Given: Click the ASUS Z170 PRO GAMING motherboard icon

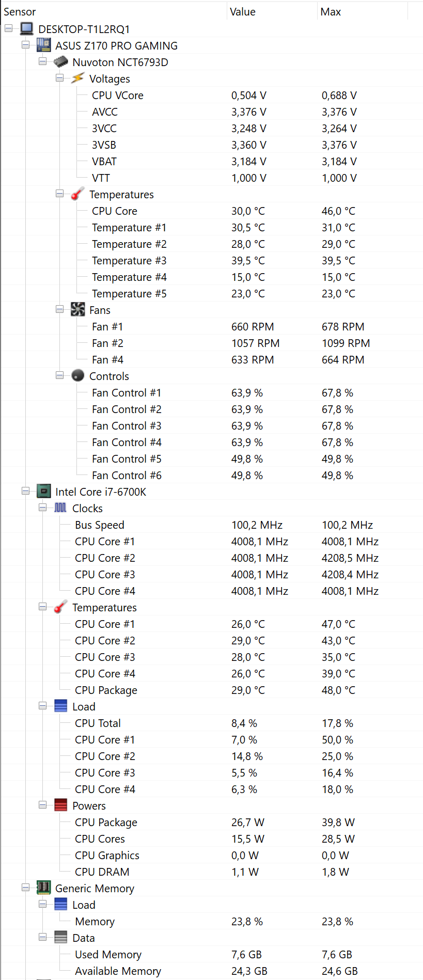Looking at the screenshot, I should tap(44, 45).
